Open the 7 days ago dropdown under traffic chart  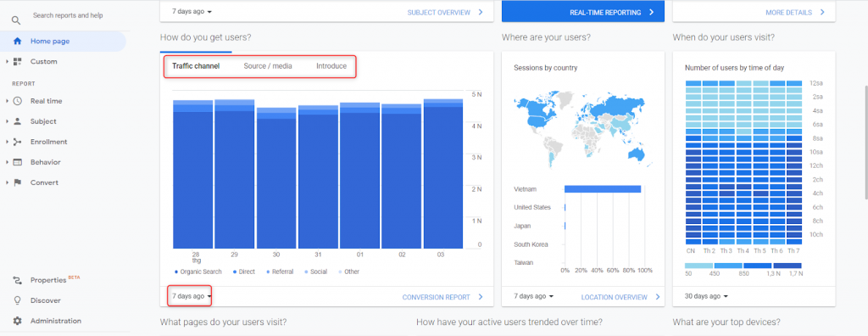[x=192, y=297]
